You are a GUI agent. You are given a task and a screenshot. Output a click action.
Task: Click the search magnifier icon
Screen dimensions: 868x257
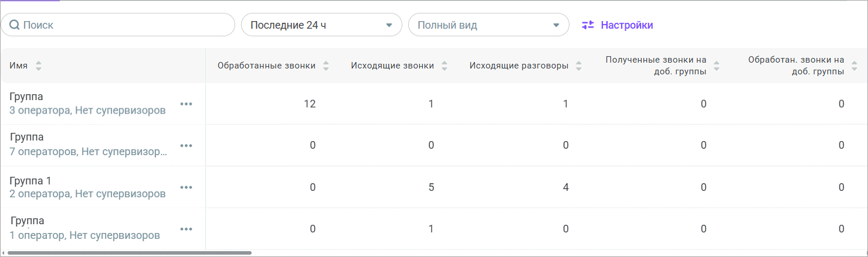point(15,25)
